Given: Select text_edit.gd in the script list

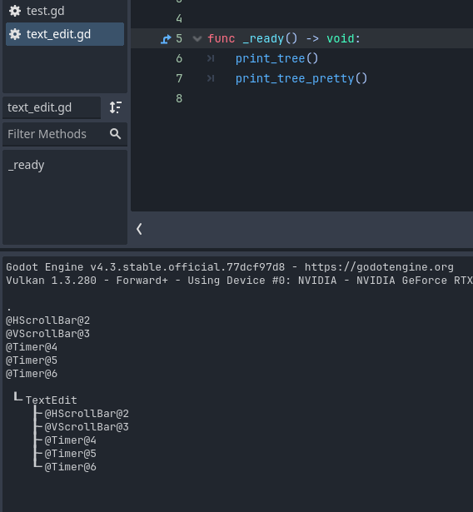Looking at the screenshot, I should click(x=65, y=34).
